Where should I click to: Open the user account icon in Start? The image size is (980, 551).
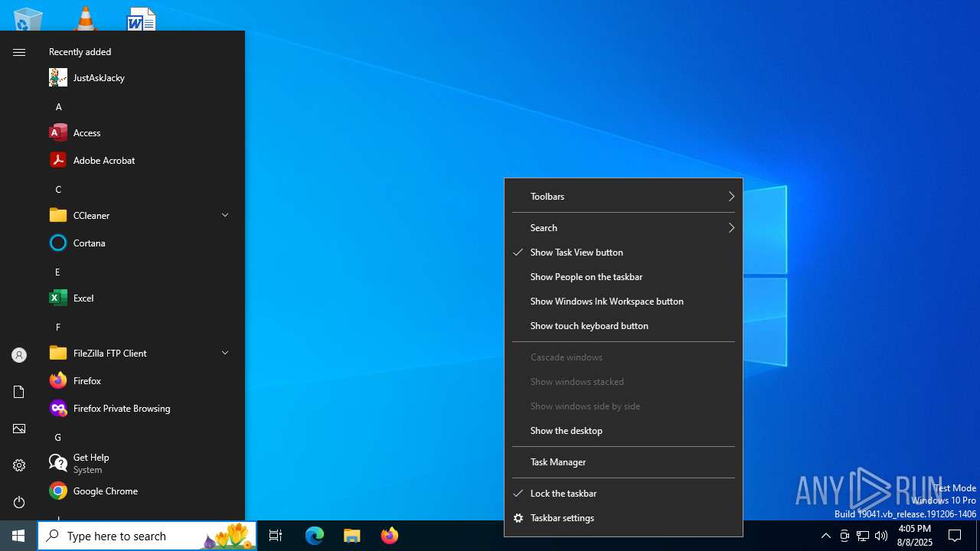[19, 355]
